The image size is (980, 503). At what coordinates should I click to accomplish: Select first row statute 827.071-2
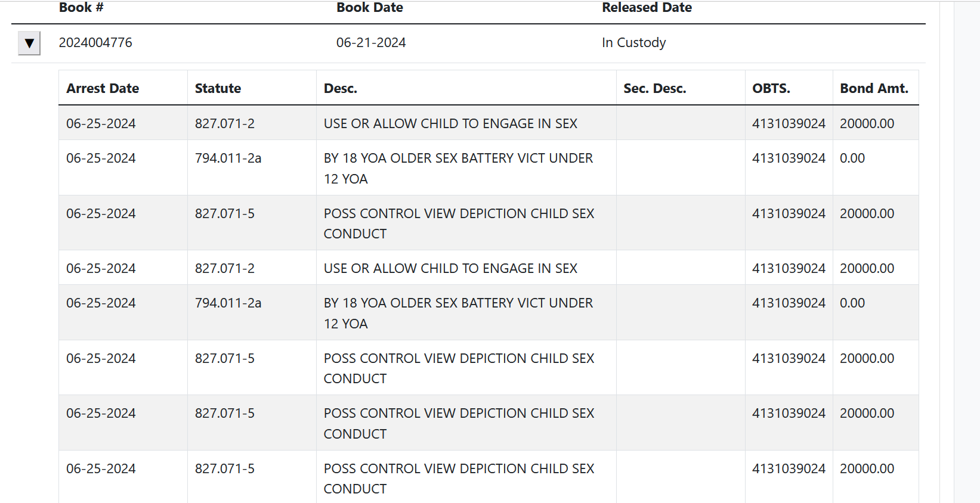pyautogui.click(x=225, y=123)
